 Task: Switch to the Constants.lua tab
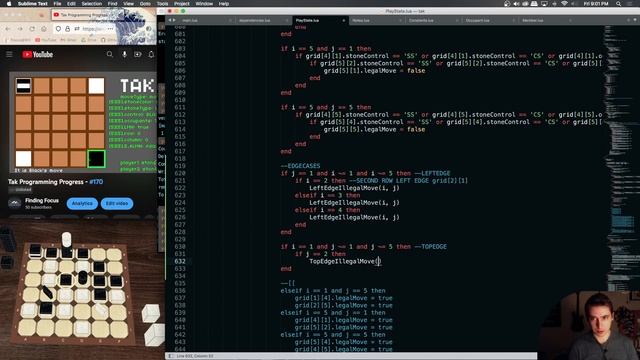pos(433,20)
